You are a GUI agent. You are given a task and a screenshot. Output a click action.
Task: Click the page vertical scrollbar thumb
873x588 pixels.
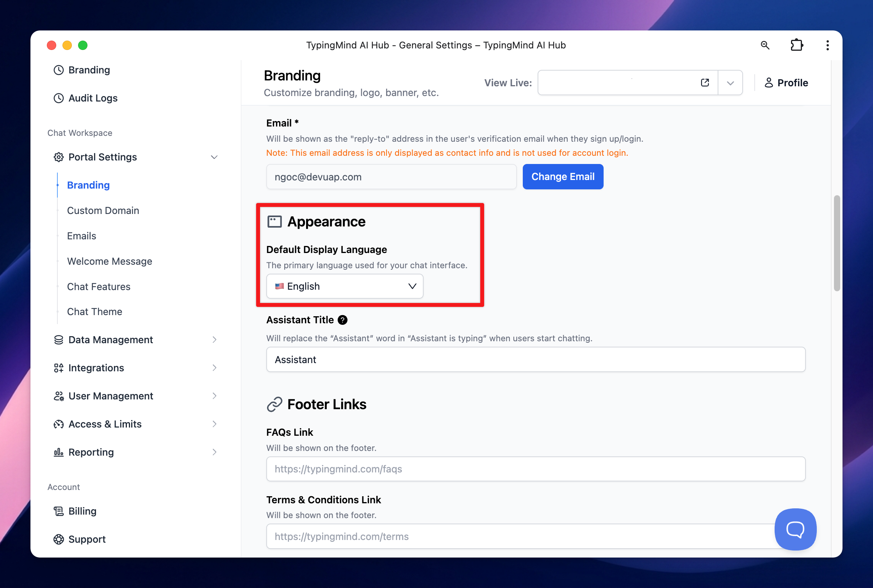837,243
